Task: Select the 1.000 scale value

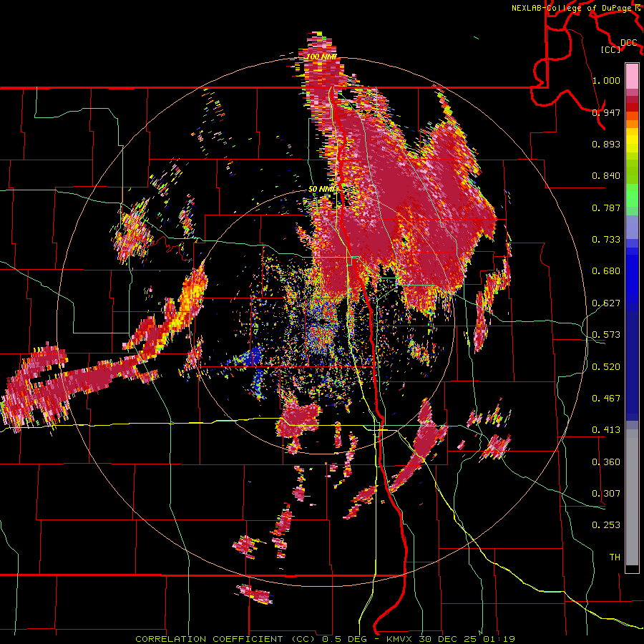Action: (606, 80)
